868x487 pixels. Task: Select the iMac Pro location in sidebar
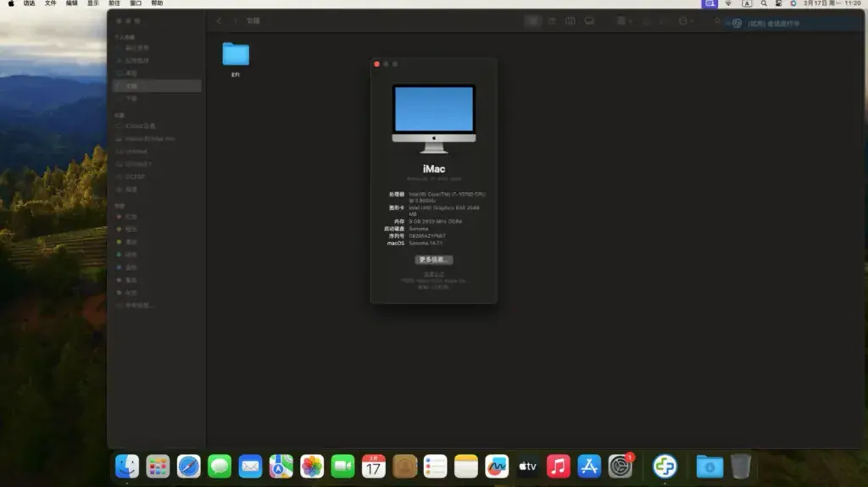point(157,138)
